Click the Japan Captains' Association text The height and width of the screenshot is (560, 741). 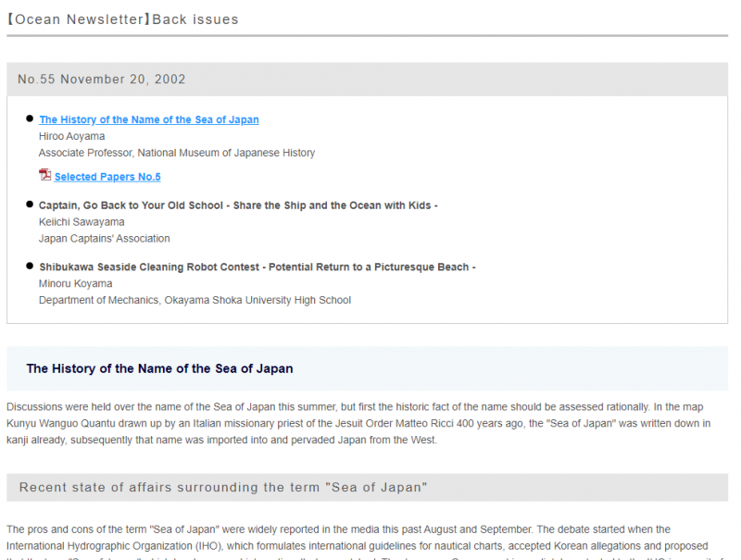pyautogui.click(x=104, y=239)
